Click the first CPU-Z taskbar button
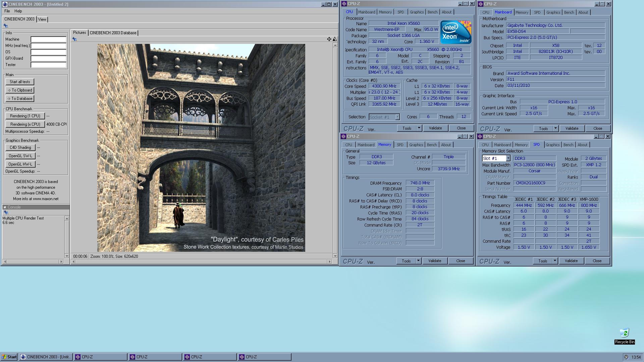This screenshot has width=644, height=362. click(101, 357)
